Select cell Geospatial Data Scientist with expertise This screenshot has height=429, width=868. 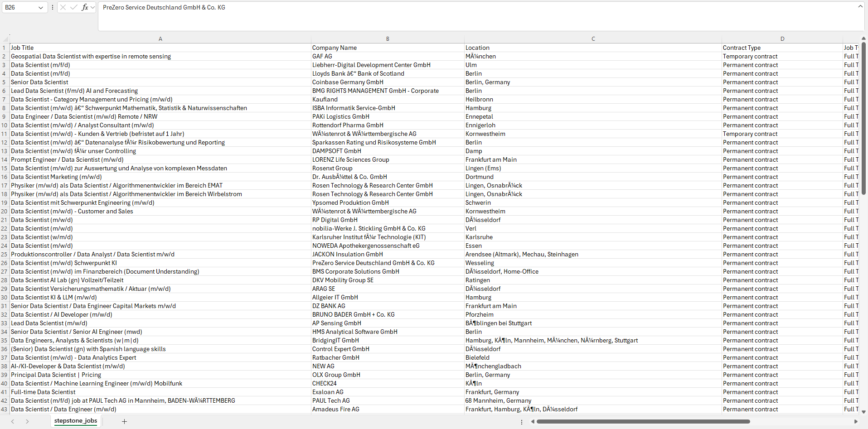tap(160, 56)
